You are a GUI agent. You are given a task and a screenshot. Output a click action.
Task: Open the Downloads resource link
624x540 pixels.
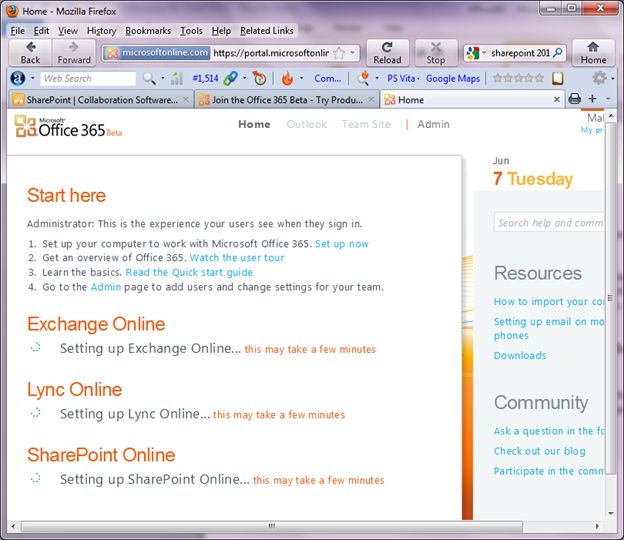pos(520,355)
